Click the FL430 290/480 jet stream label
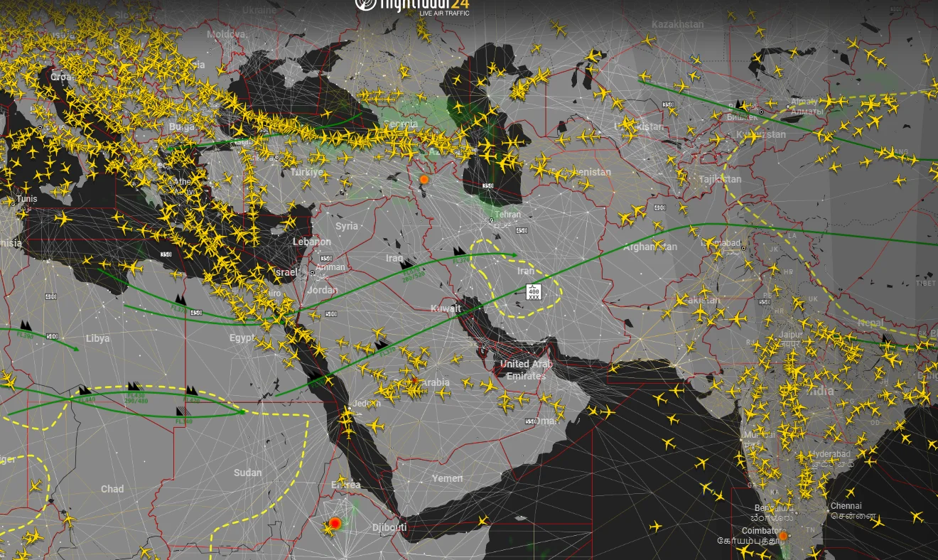Image resolution: width=938 pixels, height=560 pixels. 134,397
